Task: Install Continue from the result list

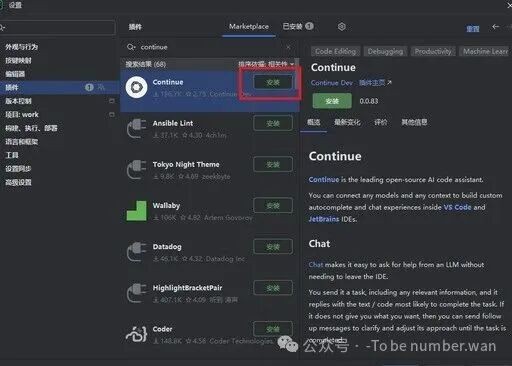Action: tap(273, 82)
